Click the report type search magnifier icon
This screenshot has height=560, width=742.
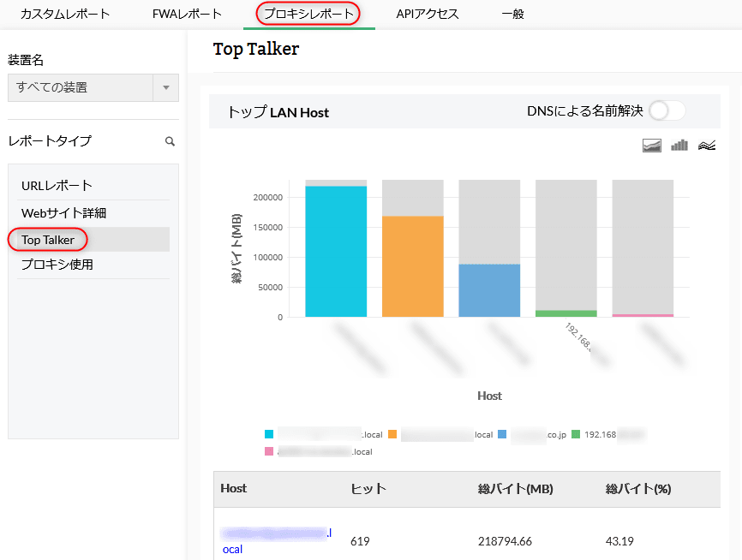click(170, 141)
